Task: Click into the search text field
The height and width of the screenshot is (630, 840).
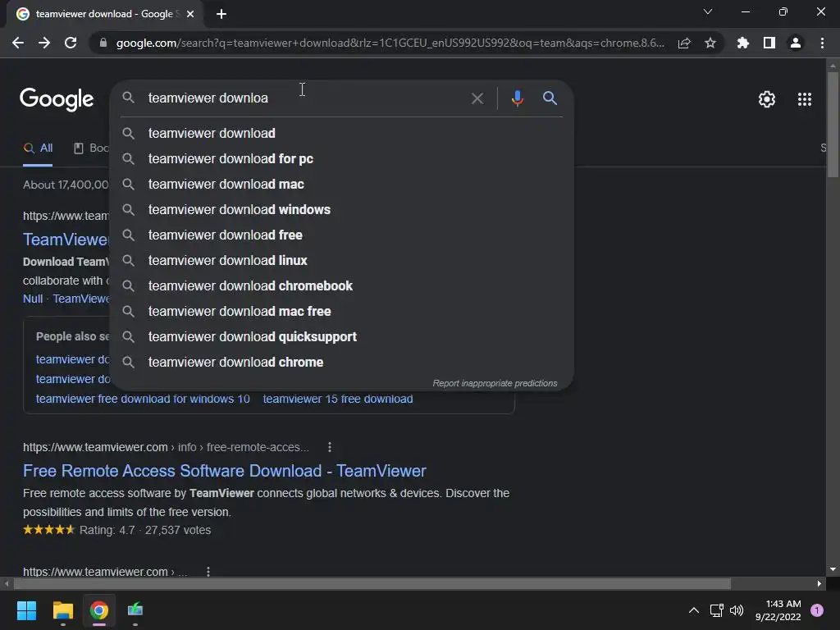Action: coord(305,98)
